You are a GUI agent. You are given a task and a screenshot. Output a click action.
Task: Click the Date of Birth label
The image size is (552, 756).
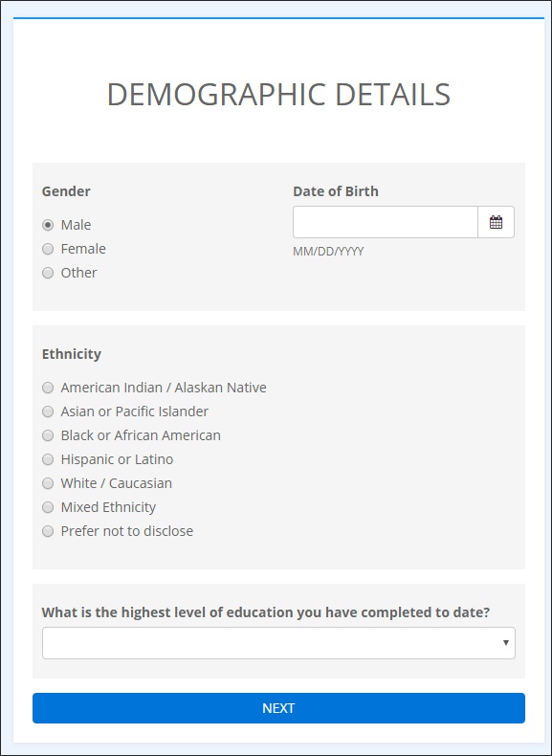click(x=336, y=191)
